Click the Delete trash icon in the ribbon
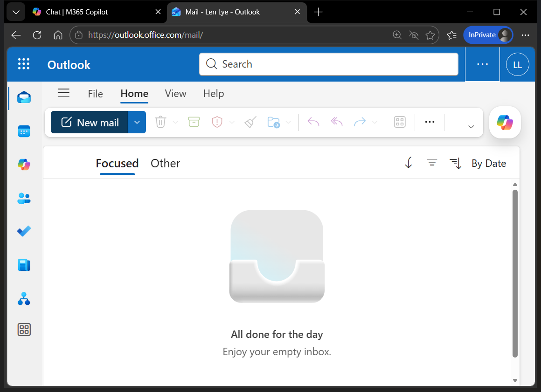Viewport: 541px width, 392px height. point(160,122)
